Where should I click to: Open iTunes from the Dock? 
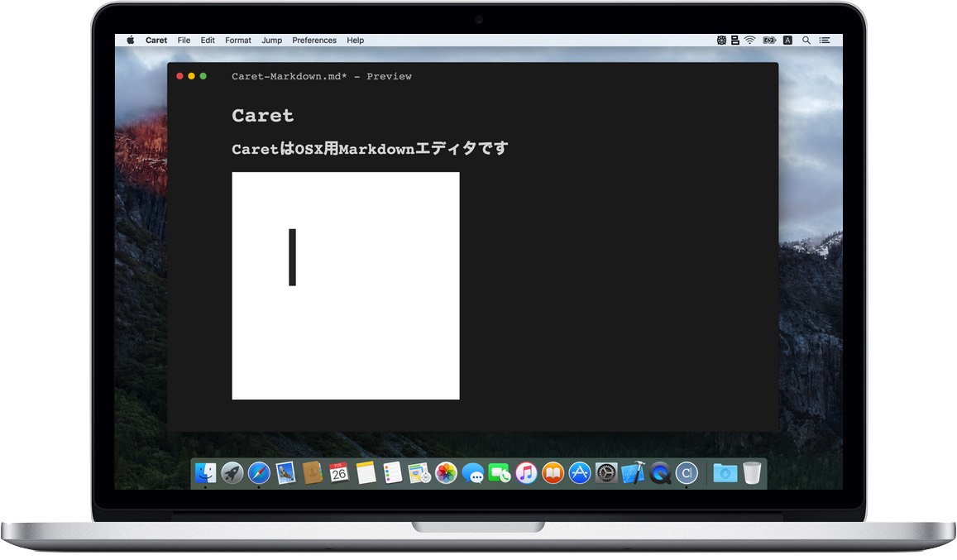(x=526, y=472)
